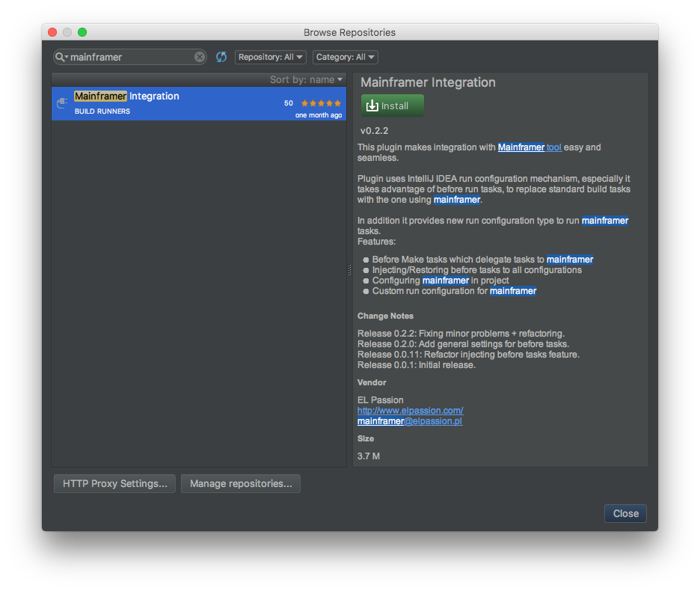Click in the mainframer search field

pos(130,57)
